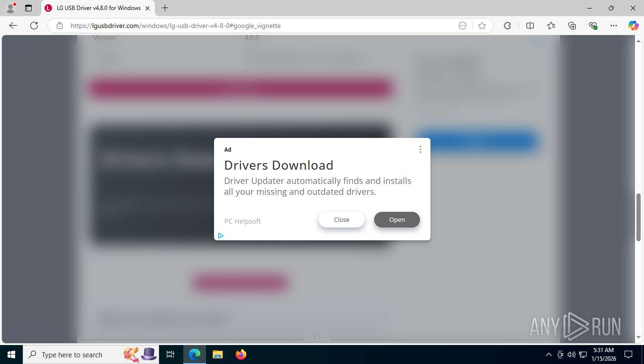Open the Drivers Download ad
Viewport: 644px width, 364px height.
coord(397,219)
